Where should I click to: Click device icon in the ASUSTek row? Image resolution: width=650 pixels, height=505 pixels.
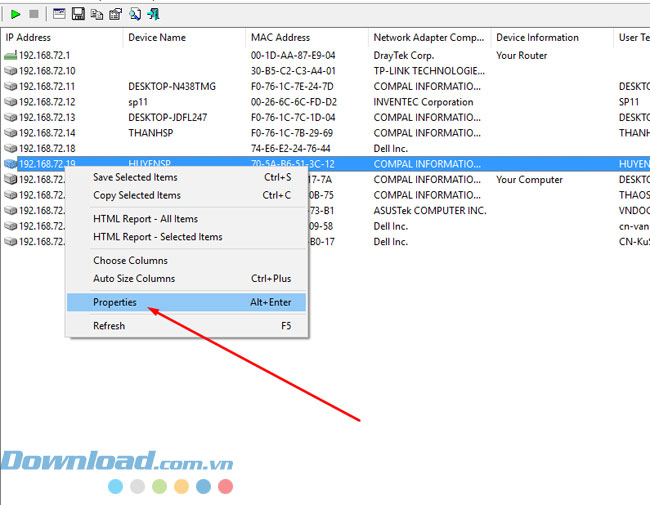click(10, 211)
